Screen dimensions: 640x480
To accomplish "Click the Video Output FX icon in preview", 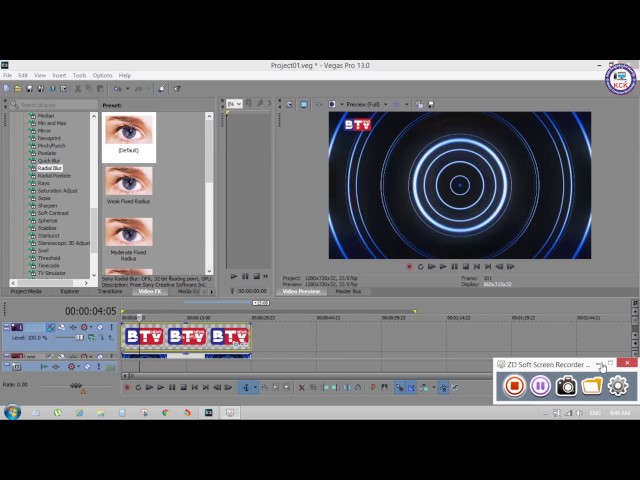I will 318,104.
